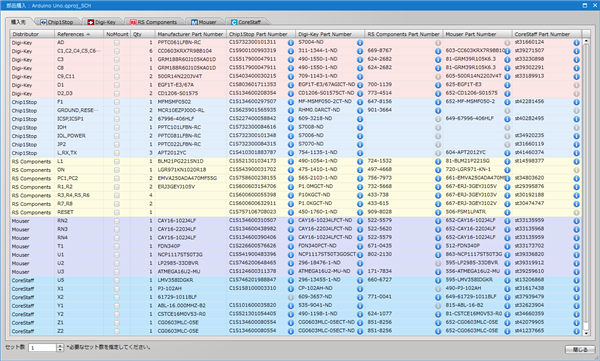Open CoreStaff info icon for st39259610
This screenshot has width=600, height=361.
click(576, 272)
